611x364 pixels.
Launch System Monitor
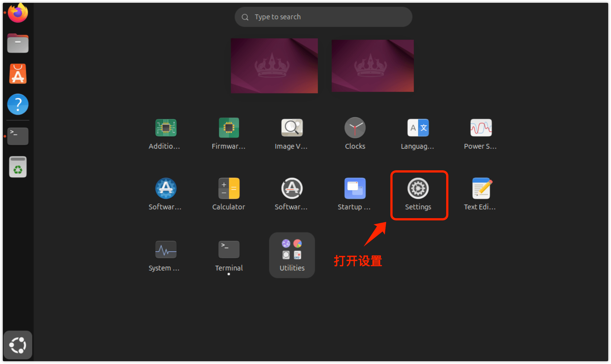[x=166, y=250]
